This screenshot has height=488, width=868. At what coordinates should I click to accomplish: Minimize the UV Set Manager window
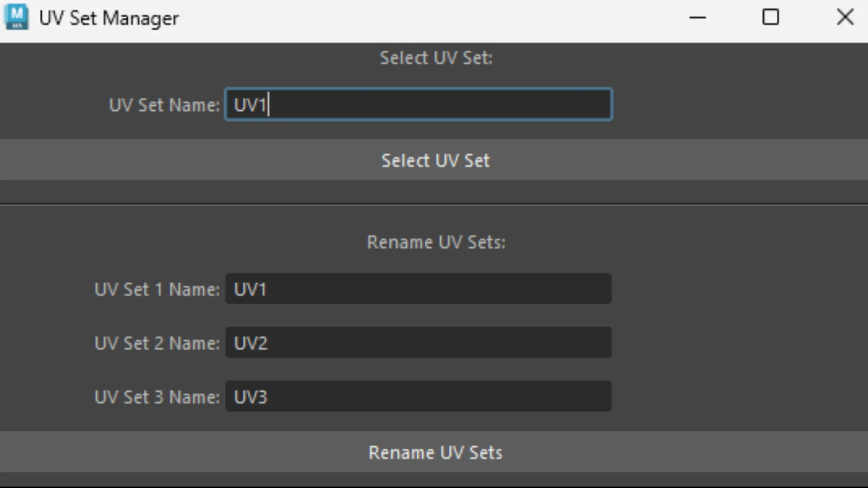(698, 18)
